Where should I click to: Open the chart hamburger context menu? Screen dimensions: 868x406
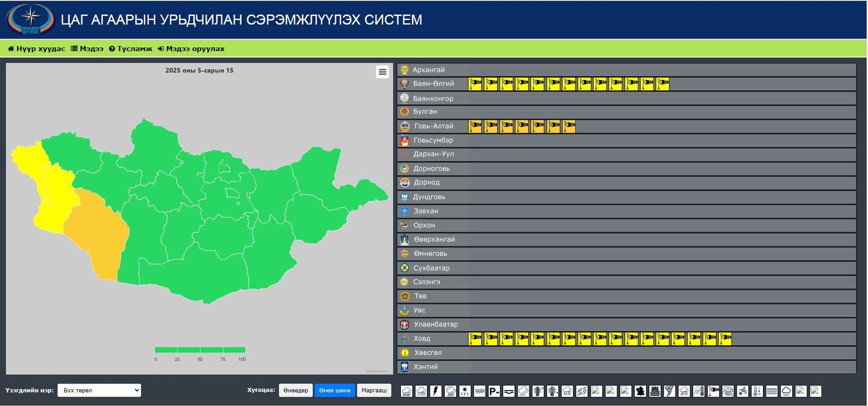pyautogui.click(x=382, y=72)
